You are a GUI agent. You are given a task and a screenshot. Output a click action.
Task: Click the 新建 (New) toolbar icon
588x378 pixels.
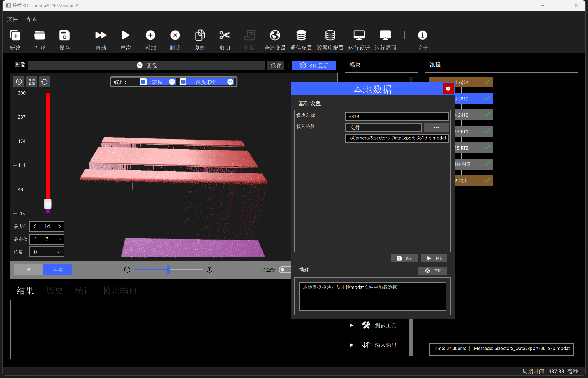click(x=15, y=35)
